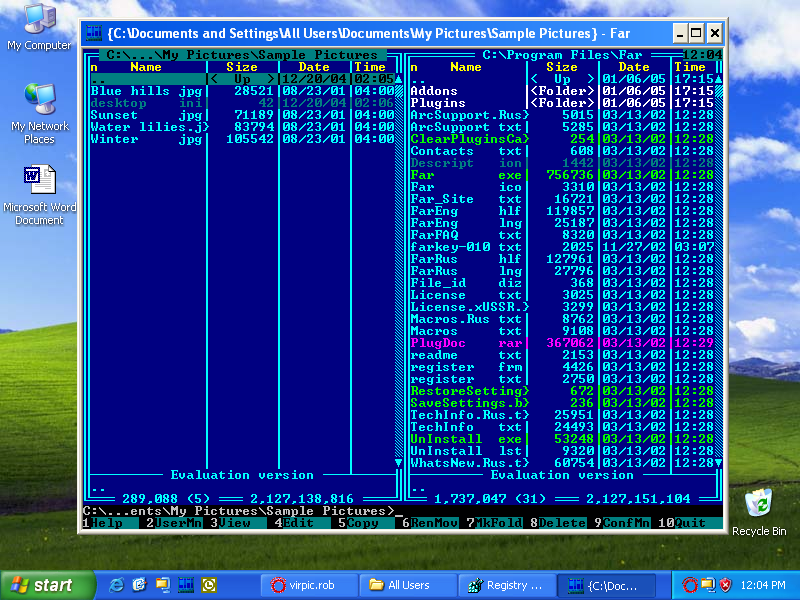This screenshot has height=600, width=800.
Task: Launch Internet Explorer from Quick Launch
Action: point(116,585)
